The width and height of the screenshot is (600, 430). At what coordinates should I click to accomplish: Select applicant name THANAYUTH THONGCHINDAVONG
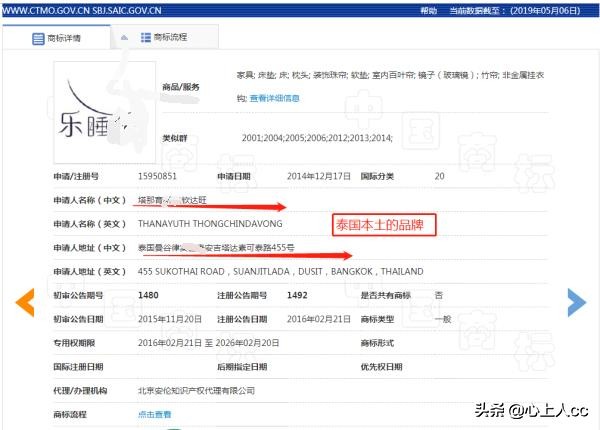pos(210,224)
